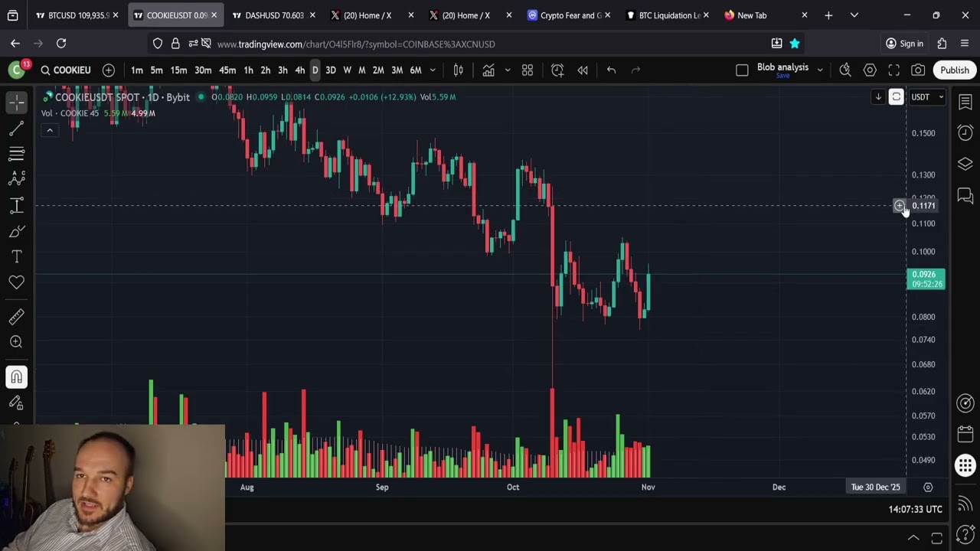The height and width of the screenshot is (551, 980).
Task: Click the browser URL address bar
Action: 490,44
